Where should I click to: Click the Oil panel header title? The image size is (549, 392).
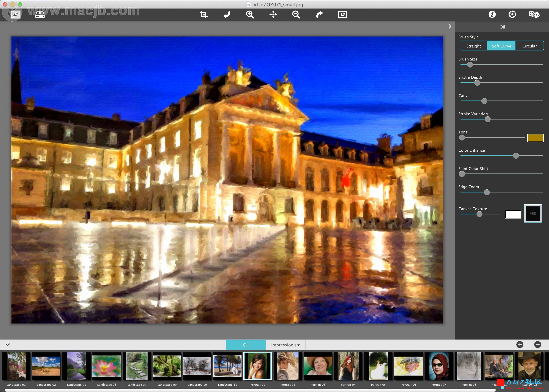click(502, 27)
